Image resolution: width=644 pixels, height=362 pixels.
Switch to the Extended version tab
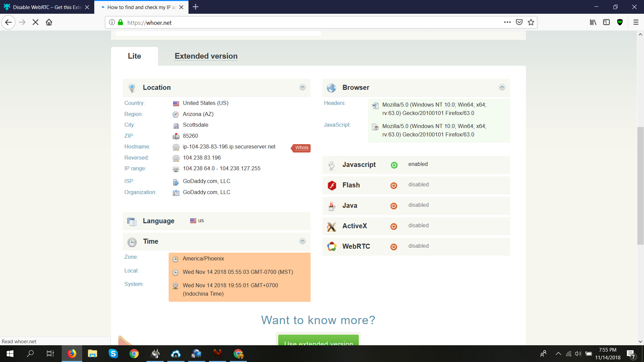(206, 56)
